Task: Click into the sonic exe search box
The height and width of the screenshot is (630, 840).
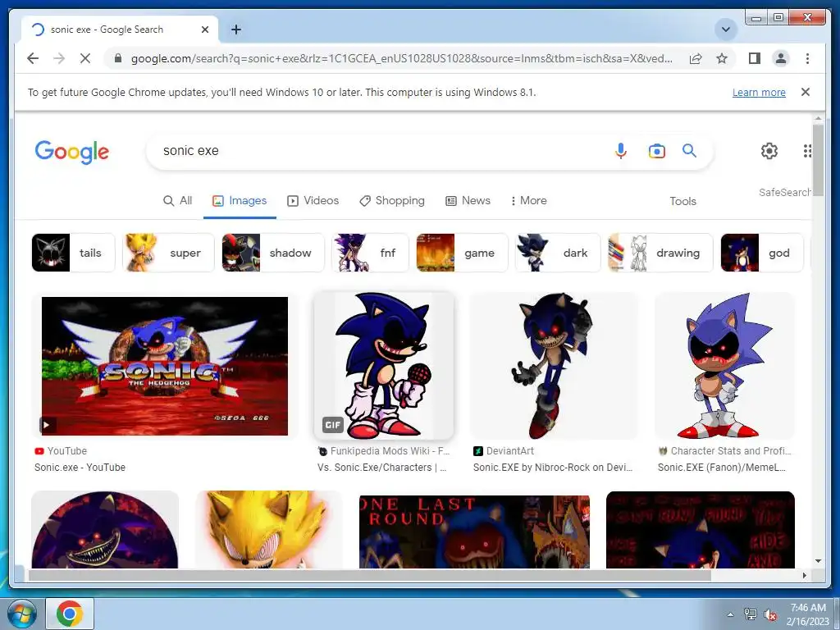Action: click(375, 151)
